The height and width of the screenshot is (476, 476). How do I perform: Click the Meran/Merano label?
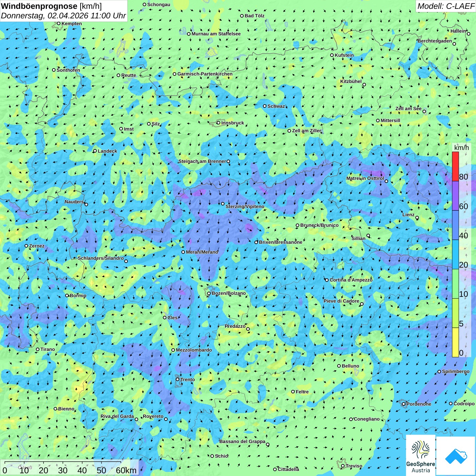pyautogui.click(x=202, y=252)
